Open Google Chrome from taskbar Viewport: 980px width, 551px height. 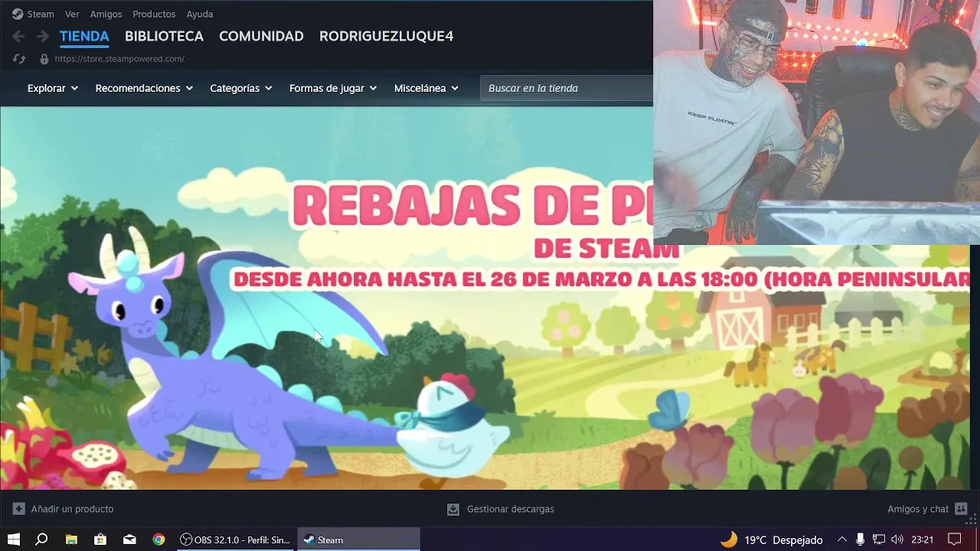point(158,540)
